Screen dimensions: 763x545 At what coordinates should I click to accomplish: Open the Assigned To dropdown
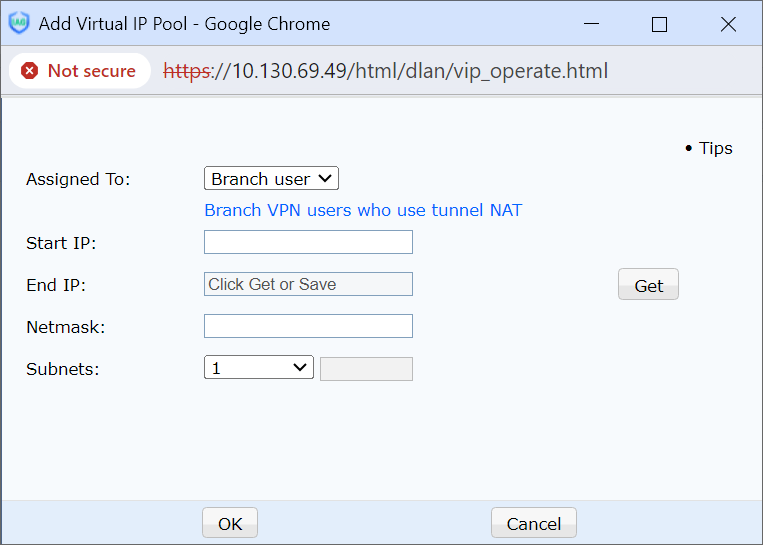pos(271,179)
